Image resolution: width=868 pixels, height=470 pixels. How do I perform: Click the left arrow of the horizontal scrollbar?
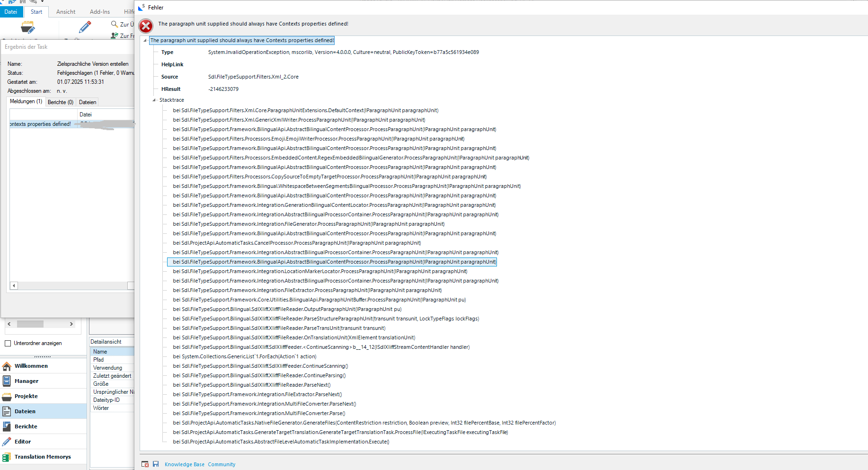tap(14, 285)
